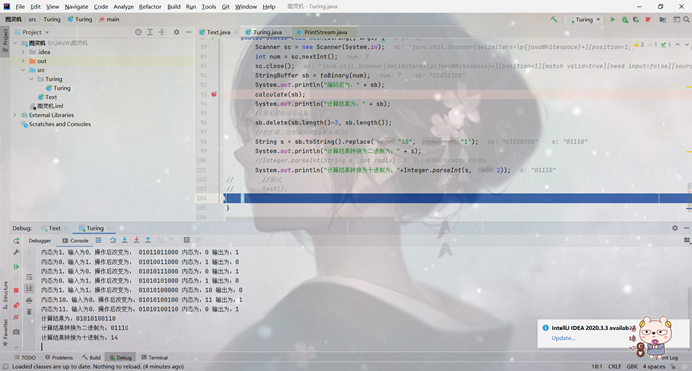This screenshot has width=692, height=371.
Task: Open the TODO tool window
Action: (x=25, y=358)
